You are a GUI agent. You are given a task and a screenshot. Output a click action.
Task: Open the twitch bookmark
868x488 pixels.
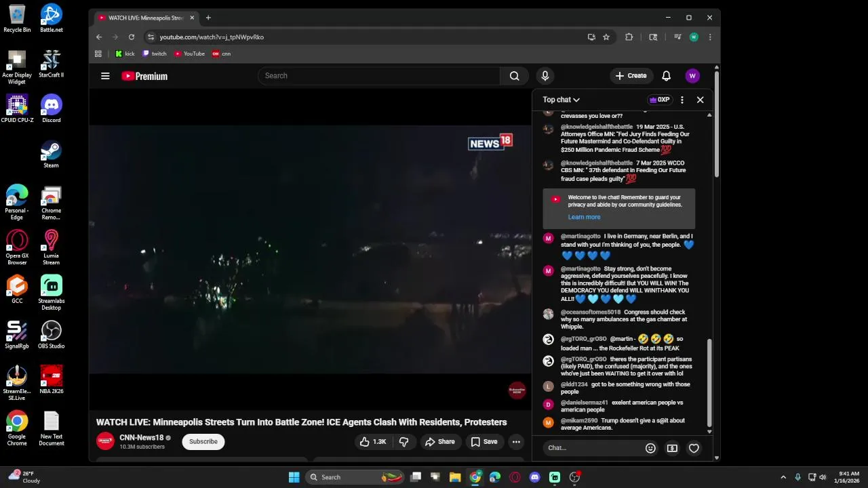coord(155,54)
